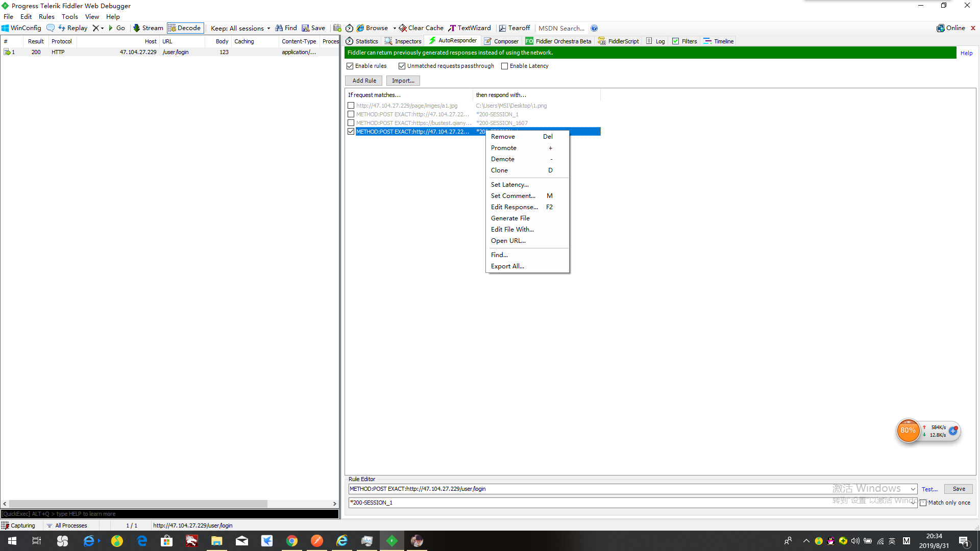
Task: Click the WinConfig toolbar icon
Action: [x=6, y=28]
